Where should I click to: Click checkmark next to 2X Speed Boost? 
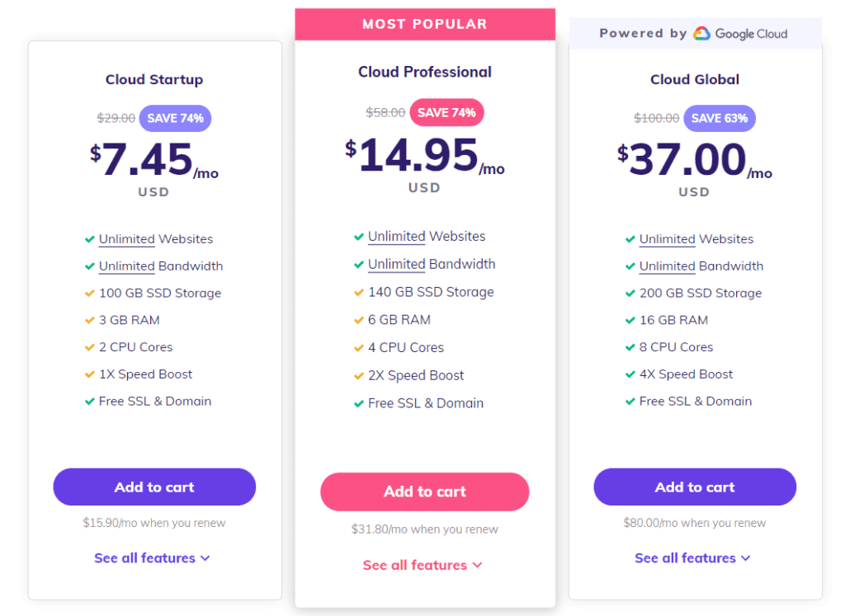[358, 375]
